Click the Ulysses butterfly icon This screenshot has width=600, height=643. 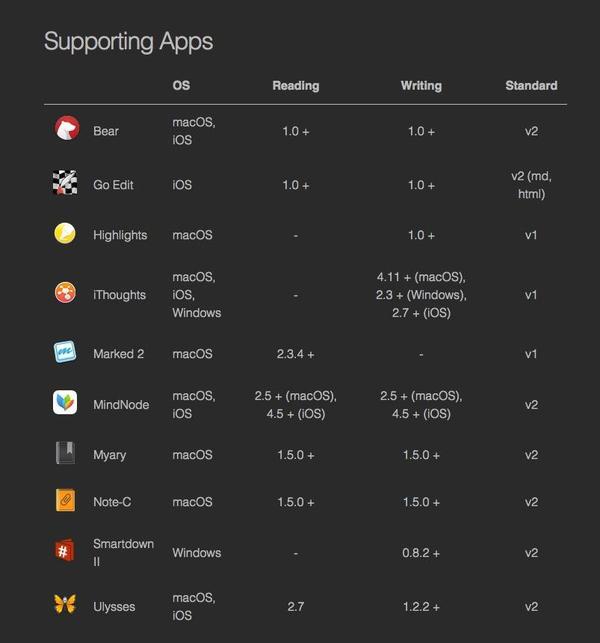tap(65, 605)
